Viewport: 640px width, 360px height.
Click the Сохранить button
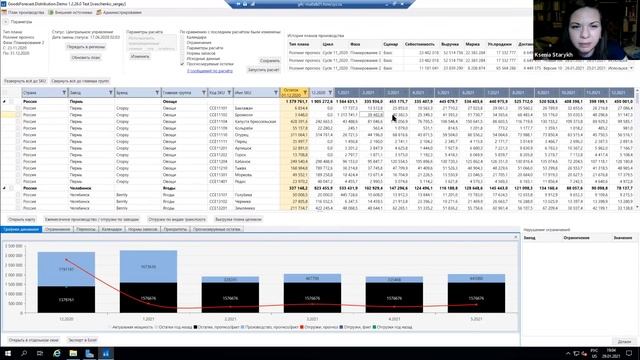[270, 61]
